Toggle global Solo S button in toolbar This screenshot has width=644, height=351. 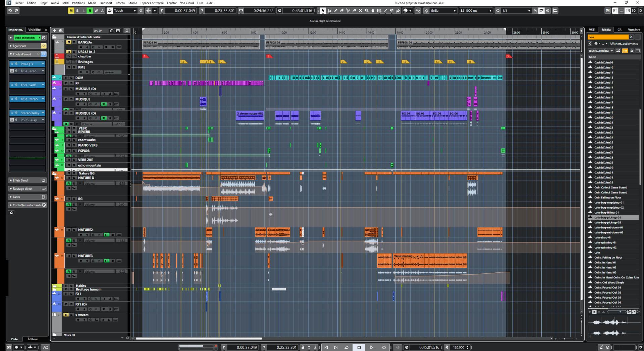pyautogui.click(x=77, y=11)
